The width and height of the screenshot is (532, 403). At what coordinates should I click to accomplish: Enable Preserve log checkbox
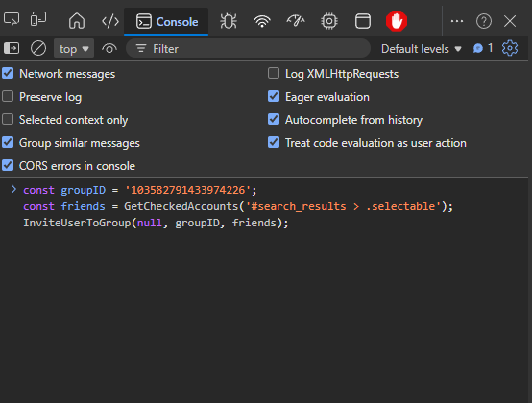(x=8, y=96)
